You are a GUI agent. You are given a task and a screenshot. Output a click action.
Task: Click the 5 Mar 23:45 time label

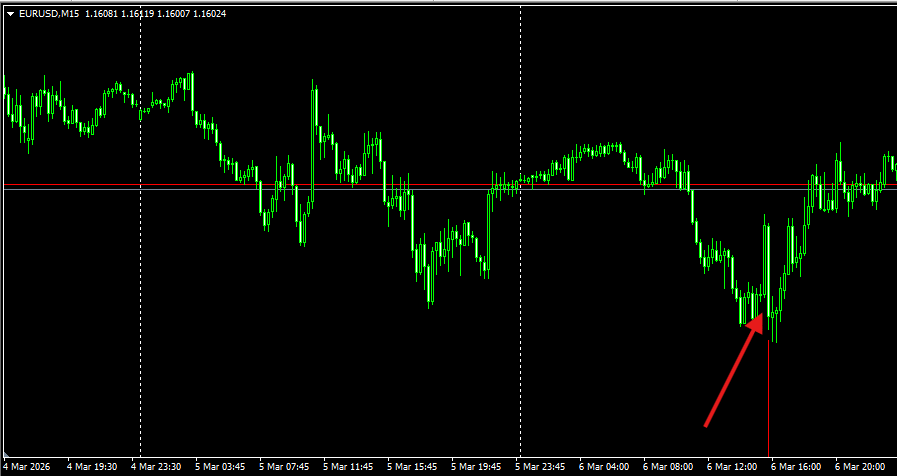click(541, 467)
